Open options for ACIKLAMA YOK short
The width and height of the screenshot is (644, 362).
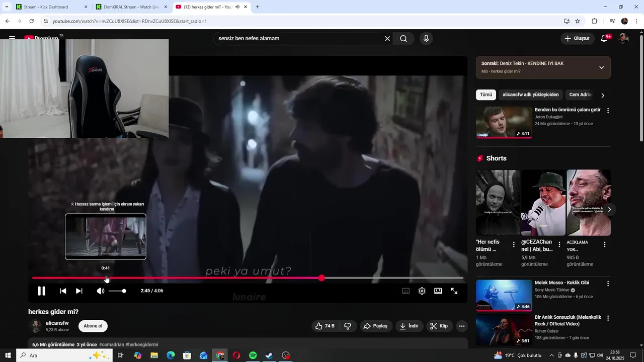[605, 244]
